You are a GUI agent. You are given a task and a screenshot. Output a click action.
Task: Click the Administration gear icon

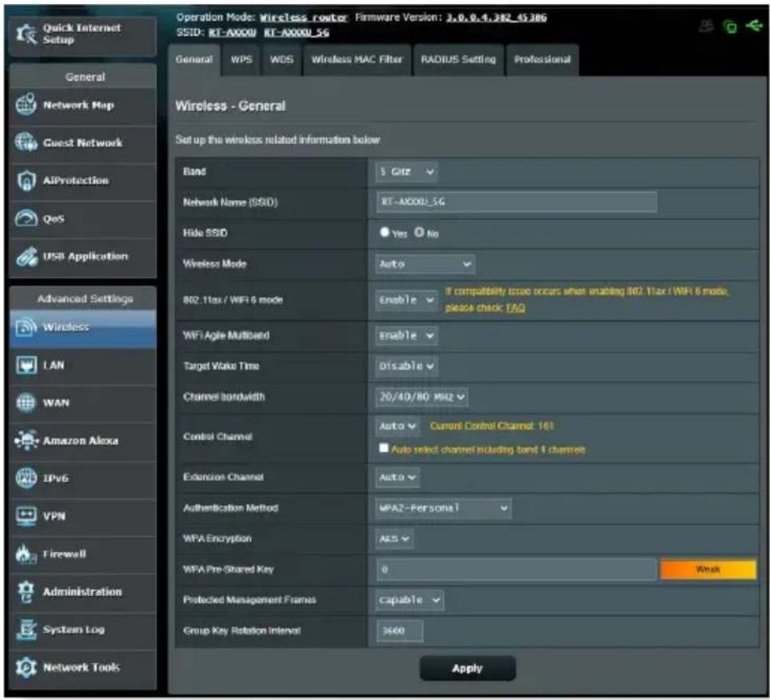click(x=26, y=591)
